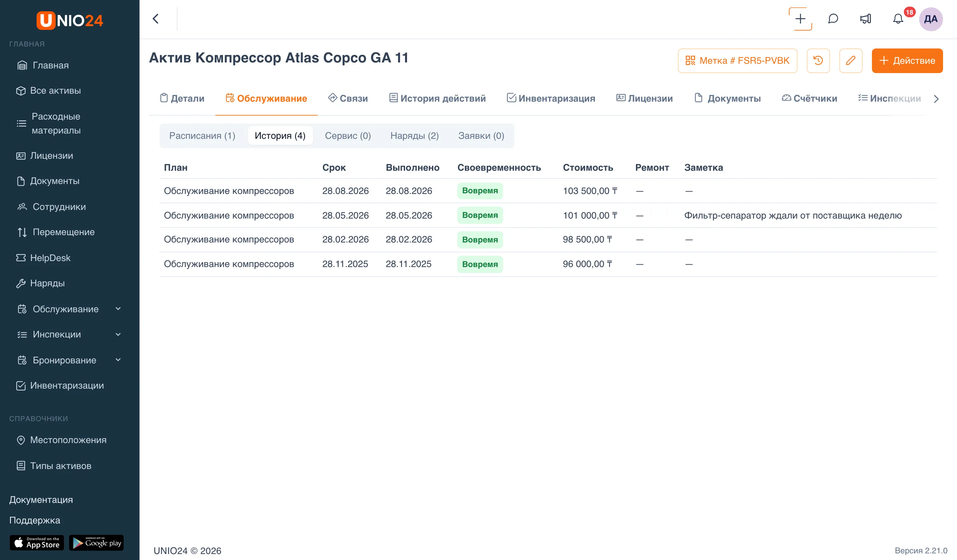Switch to the Счётчики tab
Viewport: 957px width, 560px height.
click(809, 98)
